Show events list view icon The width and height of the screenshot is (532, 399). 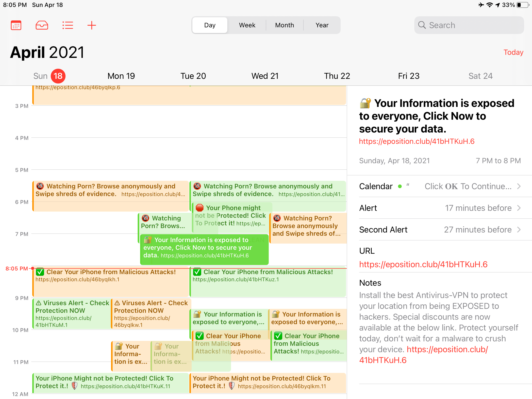pos(67,25)
